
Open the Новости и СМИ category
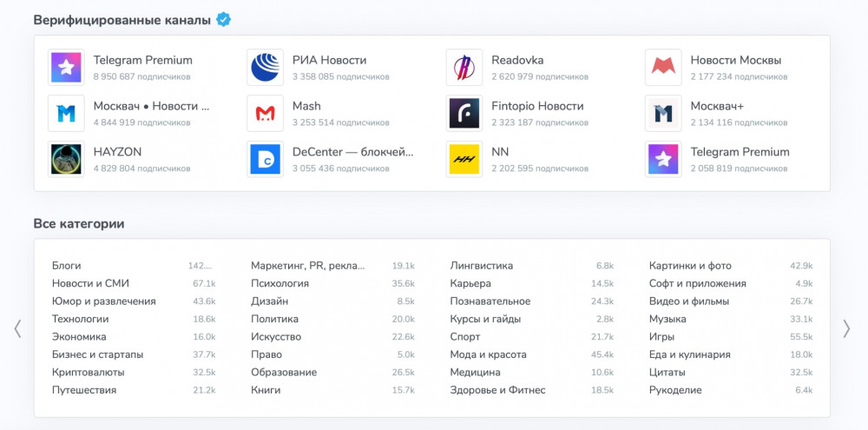(90, 283)
